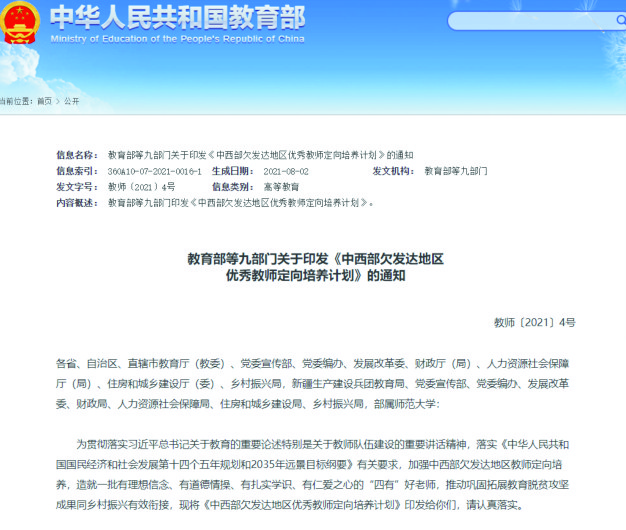Select information category 高等教育
The height and width of the screenshot is (530, 626).
[x=281, y=187]
